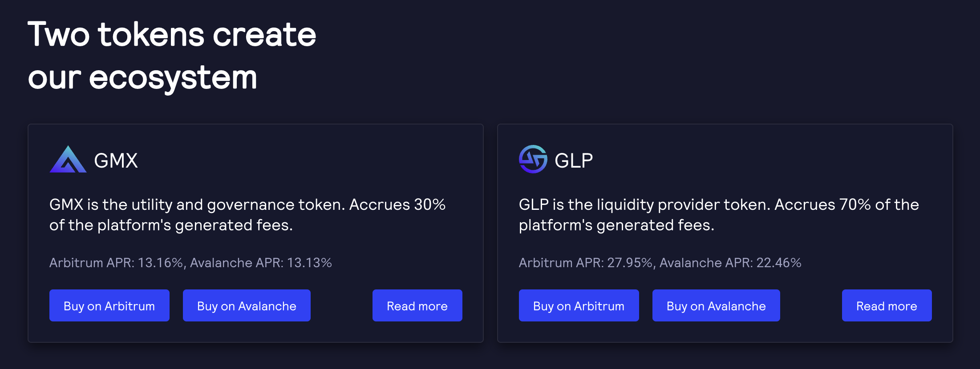Select the GLP token name label
Image resolution: width=980 pixels, height=369 pixels.
[573, 160]
